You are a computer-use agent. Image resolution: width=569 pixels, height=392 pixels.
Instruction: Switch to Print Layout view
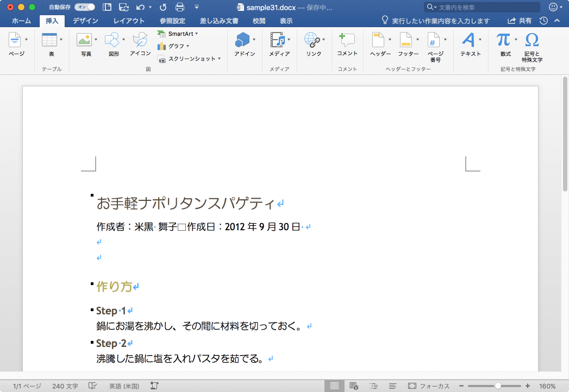pyautogui.click(x=334, y=386)
